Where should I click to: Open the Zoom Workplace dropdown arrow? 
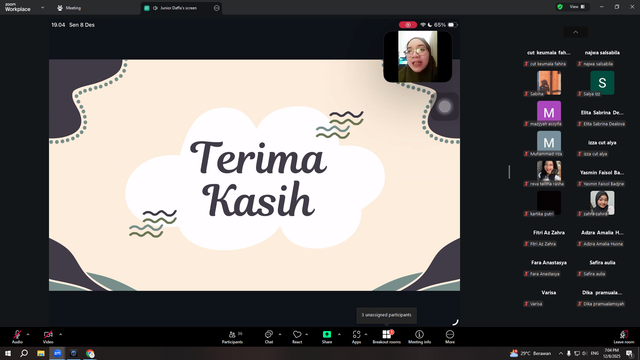[x=42, y=7]
